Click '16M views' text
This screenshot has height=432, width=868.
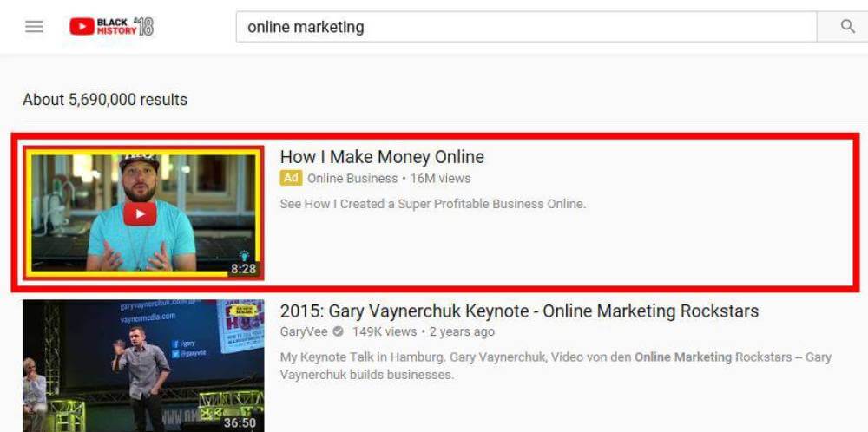tap(441, 178)
